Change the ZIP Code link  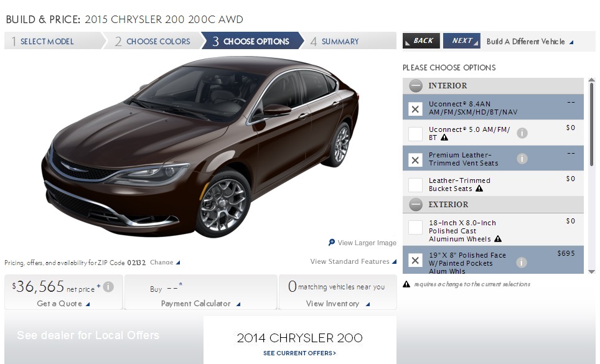[x=165, y=263]
